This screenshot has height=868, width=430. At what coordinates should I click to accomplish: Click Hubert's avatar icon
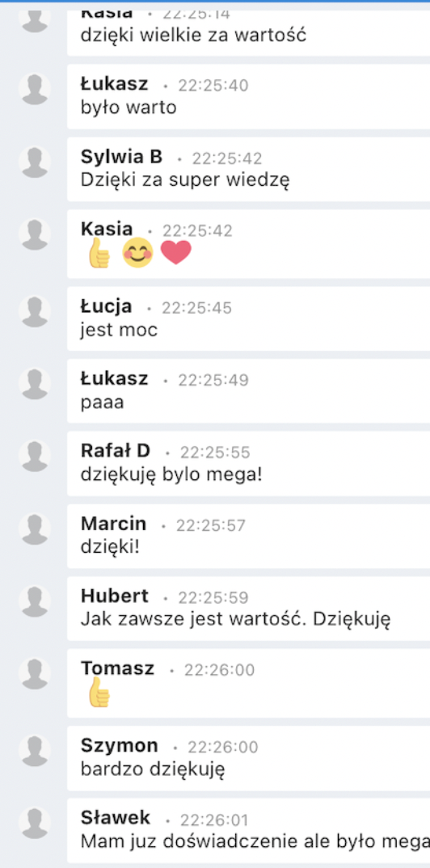(35, 600)
